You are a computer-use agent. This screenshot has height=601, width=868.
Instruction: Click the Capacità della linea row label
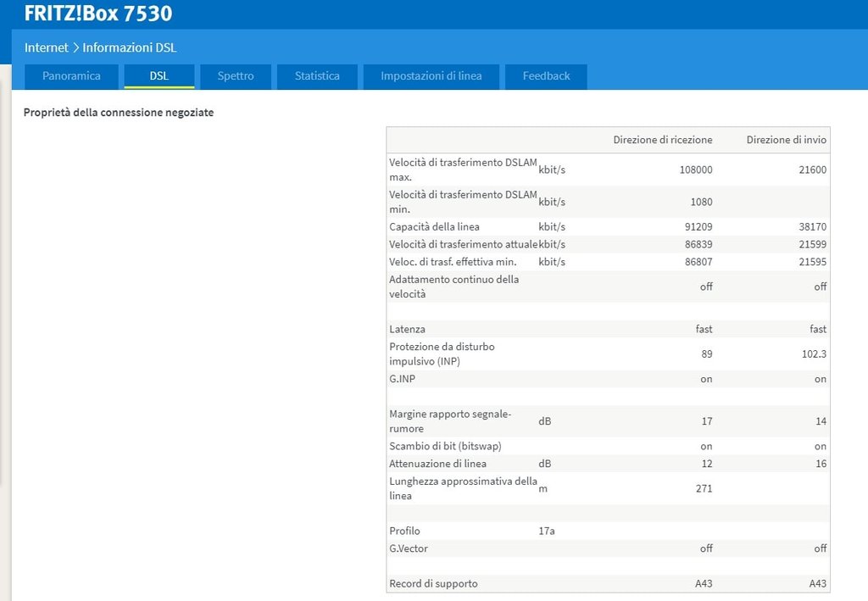click(x=434, y=226)
